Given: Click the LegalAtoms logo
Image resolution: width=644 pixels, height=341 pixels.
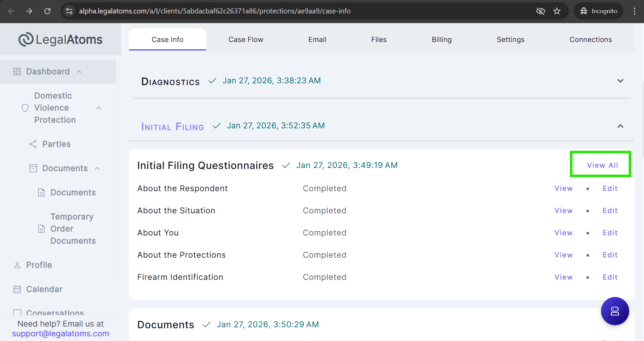Looking at the screenshot, I should pos(61,40).
